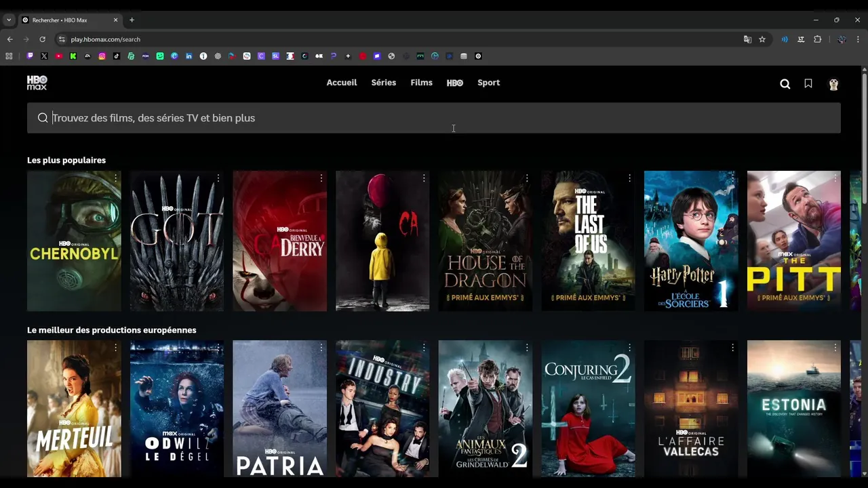Open the search magnifier in HBO header
The image size is (868, 488).
(785, 84)
